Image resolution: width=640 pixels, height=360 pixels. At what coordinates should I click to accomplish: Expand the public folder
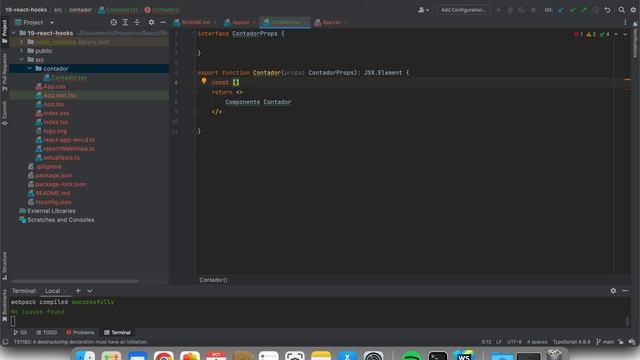point(21,51)
